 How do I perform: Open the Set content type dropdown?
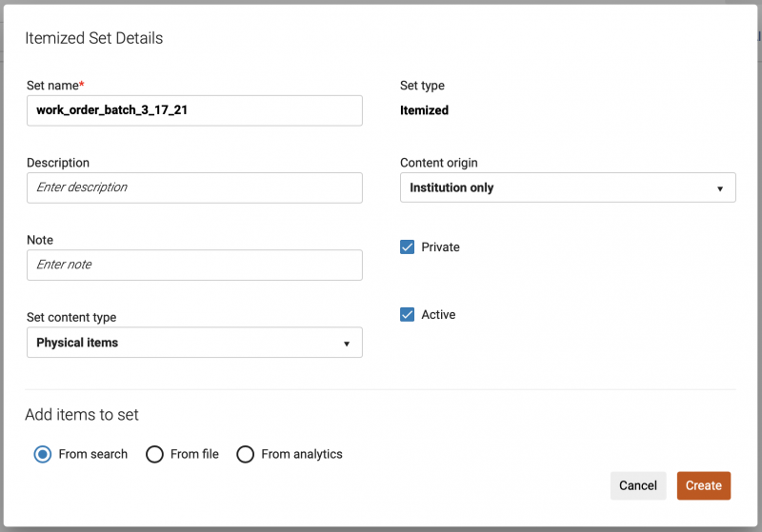(x=194, y=343)
